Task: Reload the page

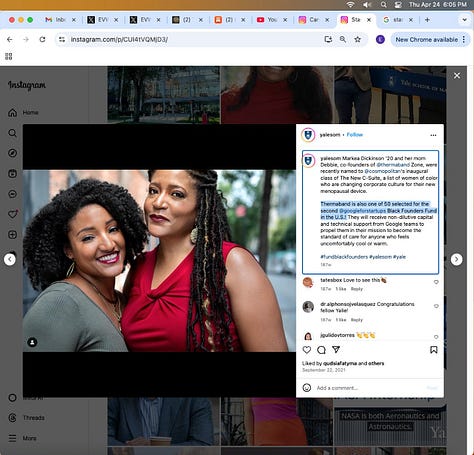Action: [x=42, y=39]
